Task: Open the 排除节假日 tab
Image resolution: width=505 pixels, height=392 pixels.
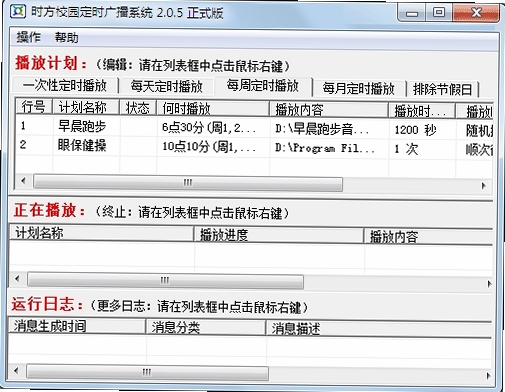Action: [443, 89]
